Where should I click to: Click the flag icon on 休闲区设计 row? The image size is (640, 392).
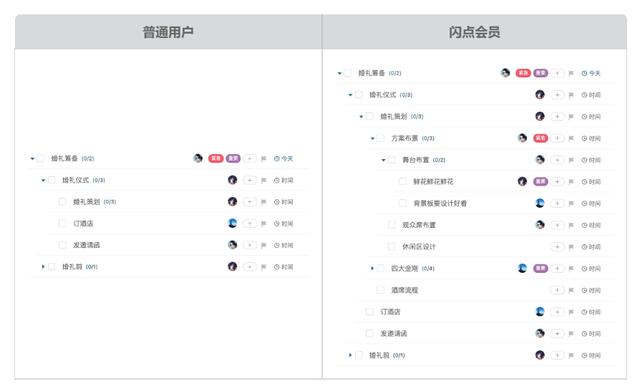(571, 247)
